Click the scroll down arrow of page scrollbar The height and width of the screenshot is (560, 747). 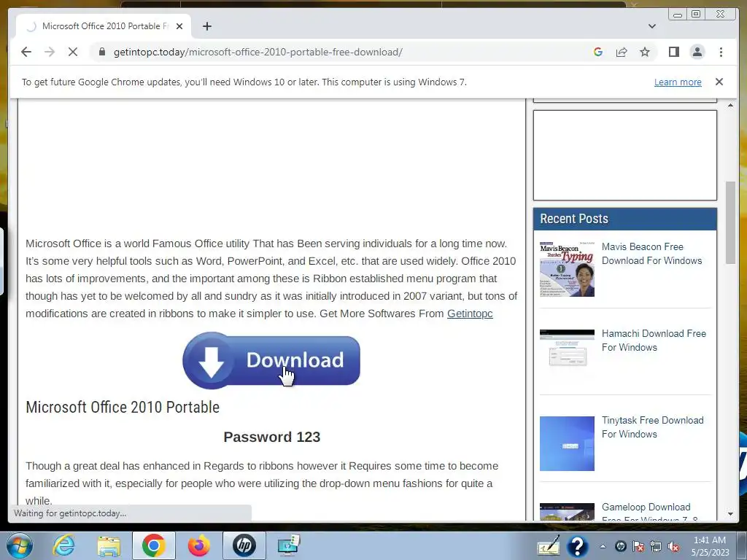(730, 514)
